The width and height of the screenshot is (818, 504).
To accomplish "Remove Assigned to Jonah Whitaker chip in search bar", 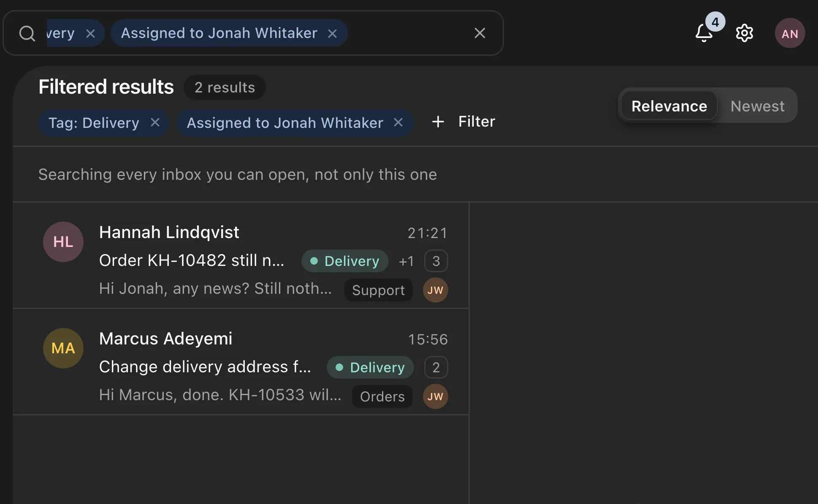I will [333, 33].
